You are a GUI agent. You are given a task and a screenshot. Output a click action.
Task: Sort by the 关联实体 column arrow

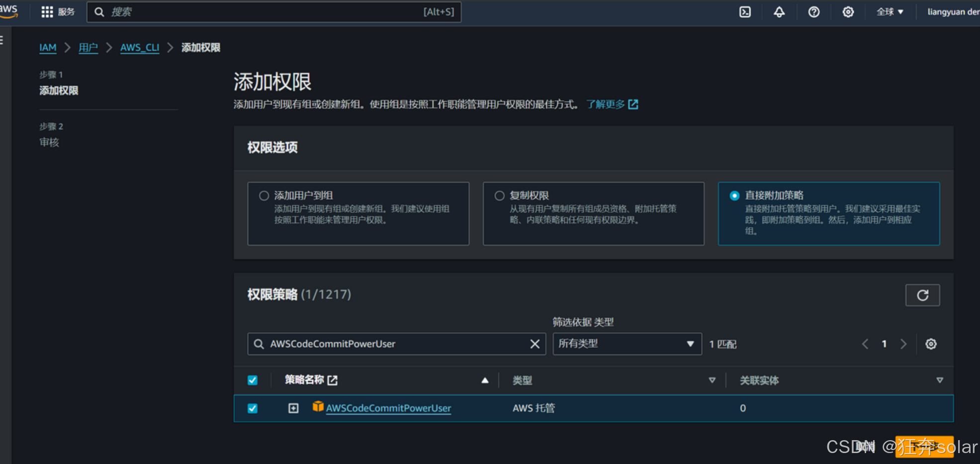(939, 381)
